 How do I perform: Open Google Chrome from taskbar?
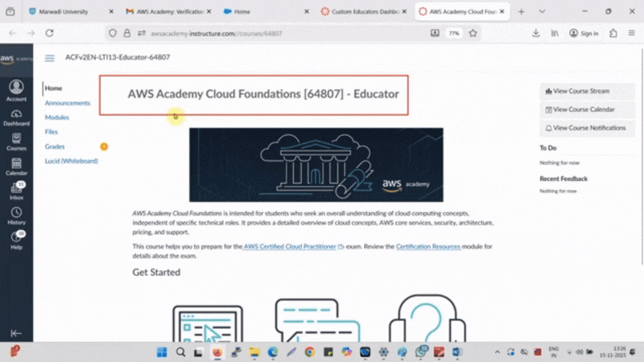[x=310, y=352]
